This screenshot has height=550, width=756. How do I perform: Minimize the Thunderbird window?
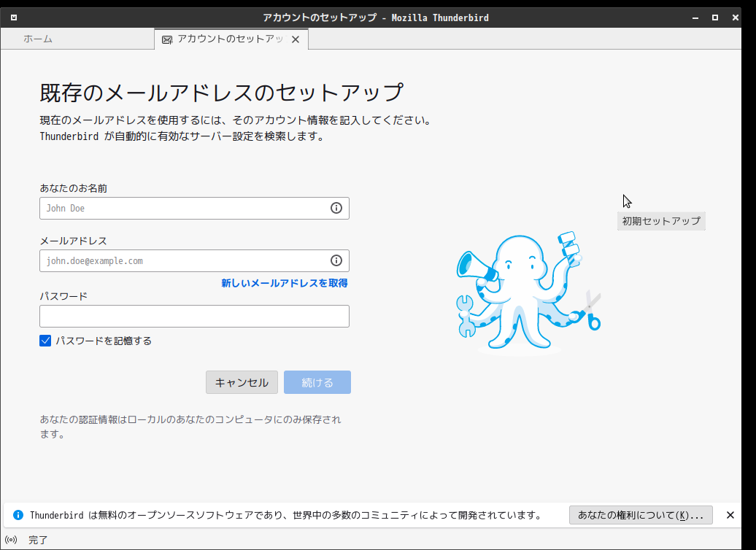coord(695,18)
